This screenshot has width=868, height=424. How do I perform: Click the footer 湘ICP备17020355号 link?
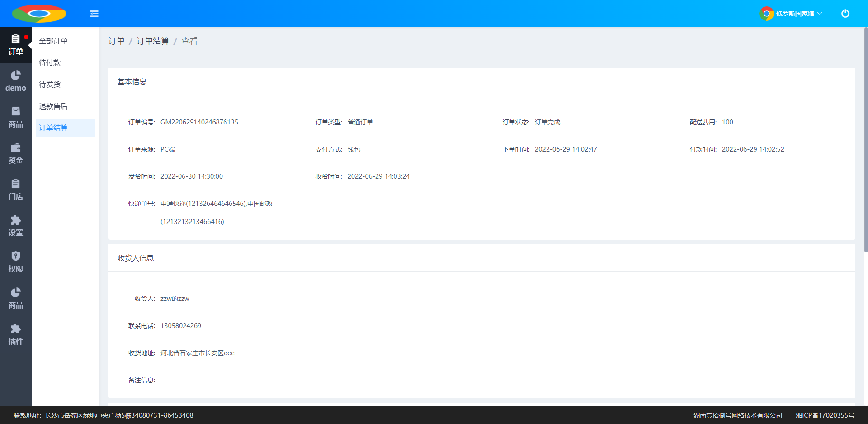coord(825,415)
